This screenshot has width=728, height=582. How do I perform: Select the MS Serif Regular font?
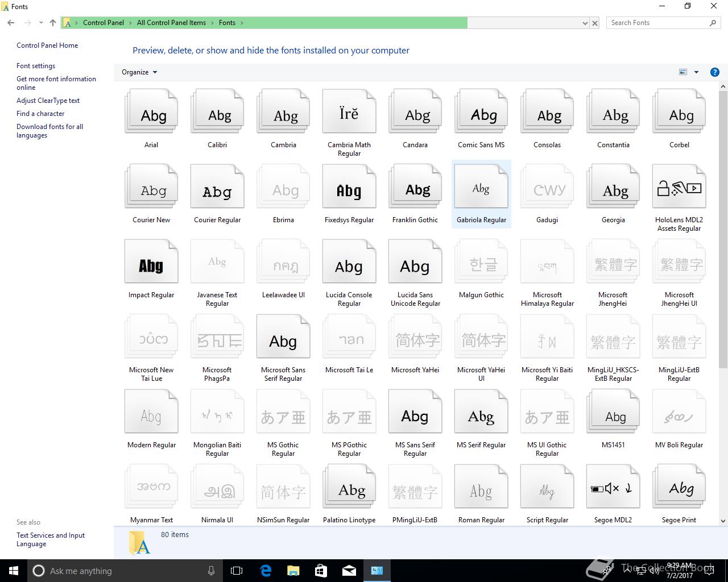click(x=481, y=419)
